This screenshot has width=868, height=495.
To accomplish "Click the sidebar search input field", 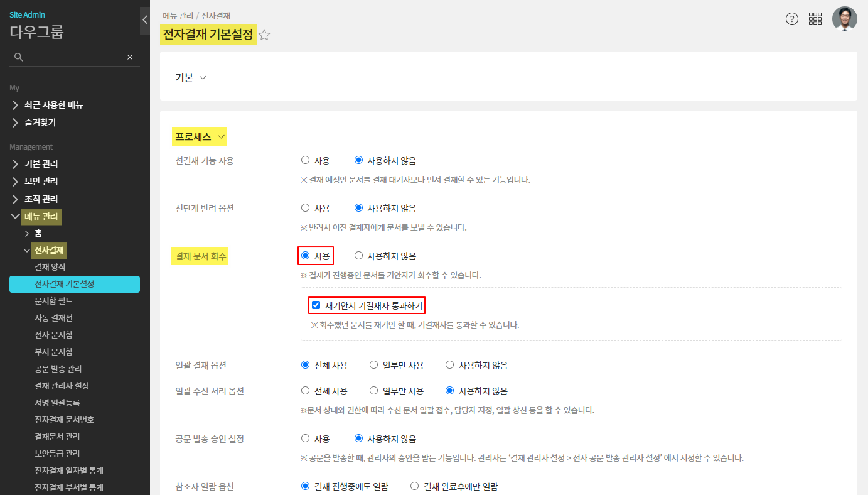I will coord(74,57).
